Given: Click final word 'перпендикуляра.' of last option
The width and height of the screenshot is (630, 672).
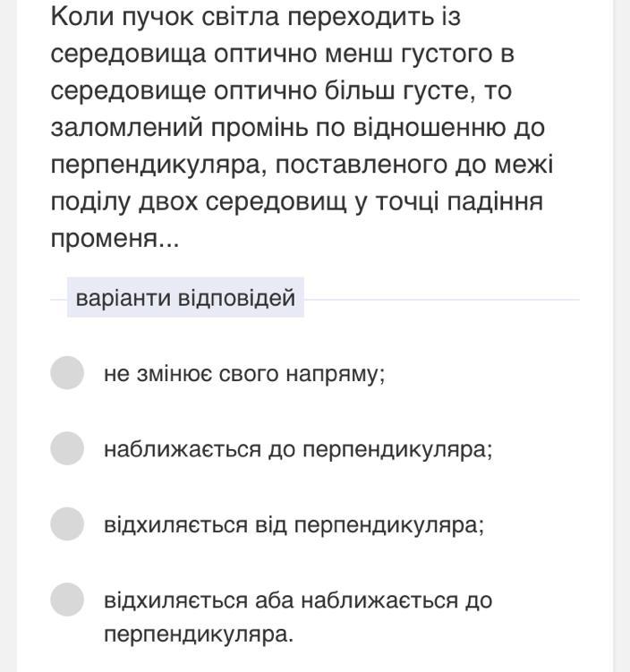Looking at the screenshot, I should click(199, 634).
